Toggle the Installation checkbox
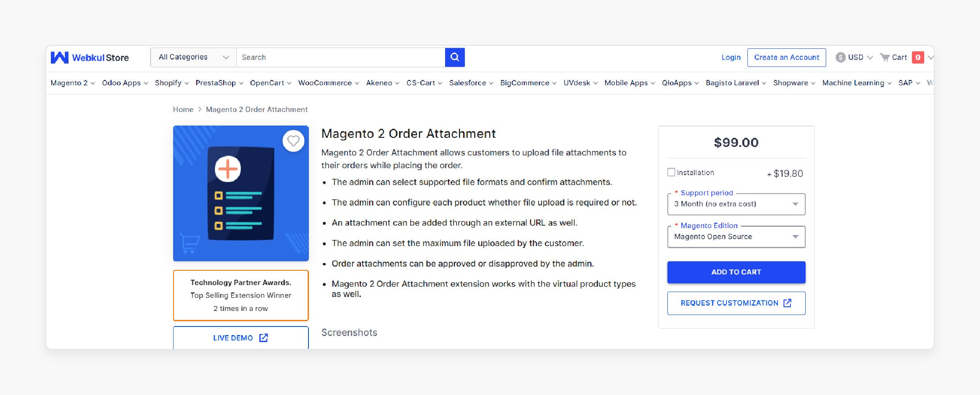 (x=671, y=172)
